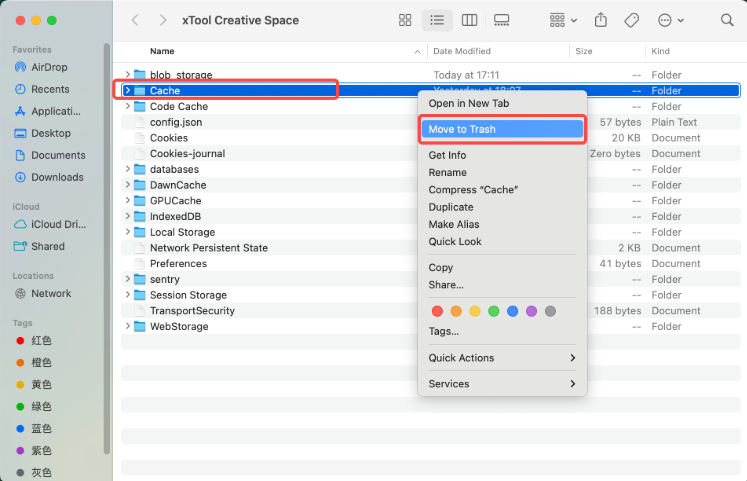Choose Move to Trash
Viewport: 747px width, 481px height.
click(x=502, y=129)
